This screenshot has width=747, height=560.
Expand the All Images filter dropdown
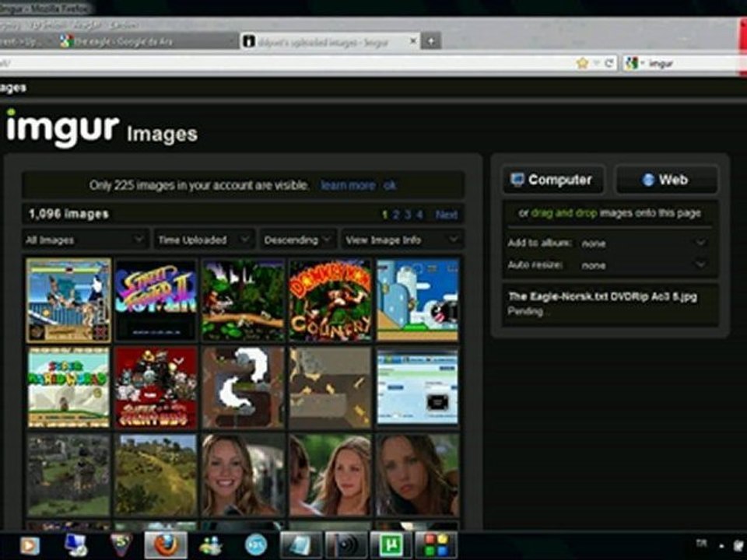(85, 240)
